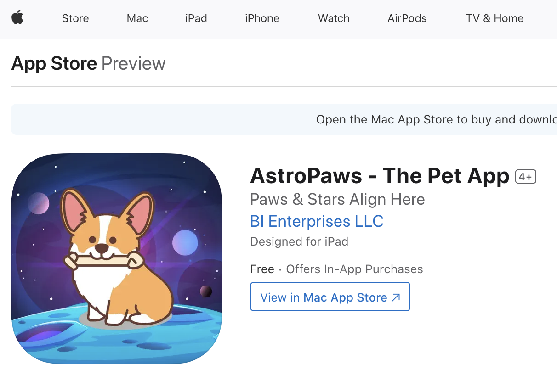The width and height of the screenshot is (557, 392).
Task: Click the Preview label beside App Store
Action: [x=133, y=63]
